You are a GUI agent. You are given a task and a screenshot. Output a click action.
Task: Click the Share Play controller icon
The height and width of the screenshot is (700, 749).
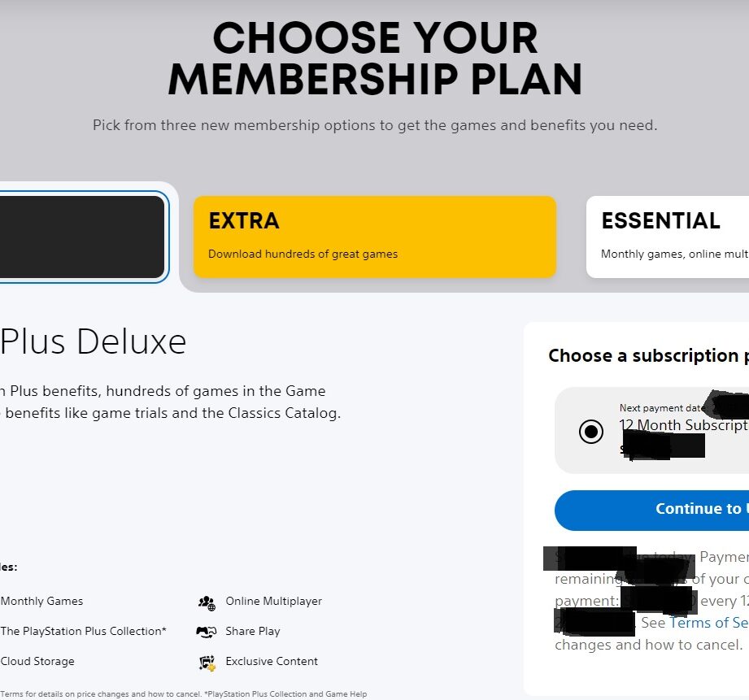(x=207, y=632)
